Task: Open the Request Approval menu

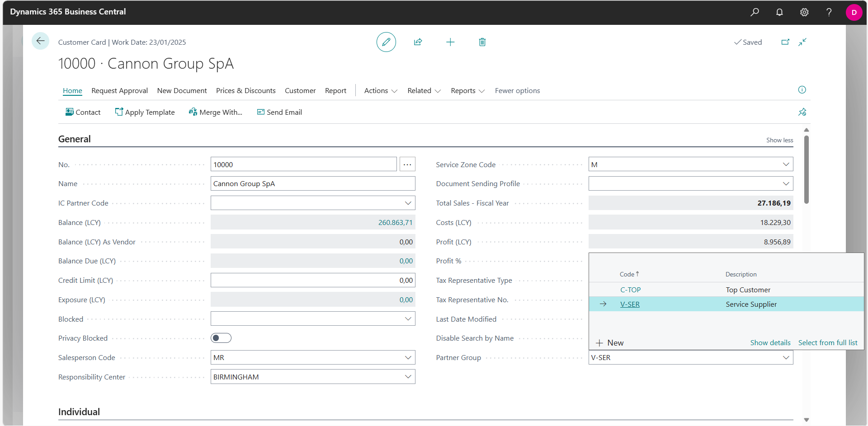Action: tap(119, 91)
